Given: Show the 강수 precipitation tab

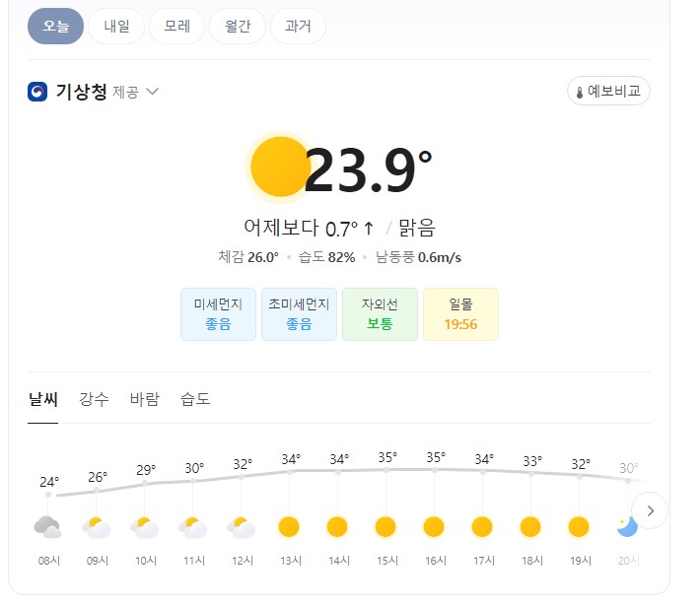Looking at the screenshot, I should (x=94, y=399).
